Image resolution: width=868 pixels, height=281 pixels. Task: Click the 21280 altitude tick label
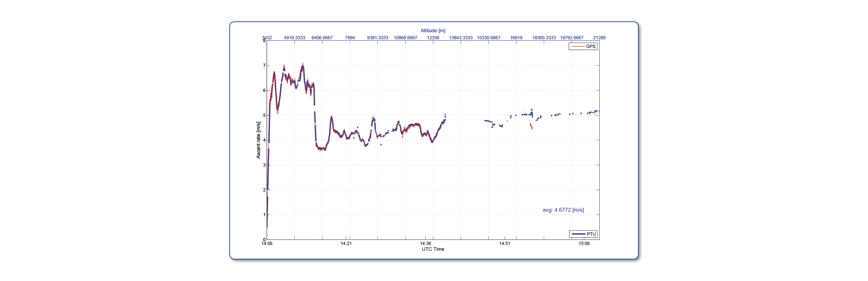tap(600, 38)
